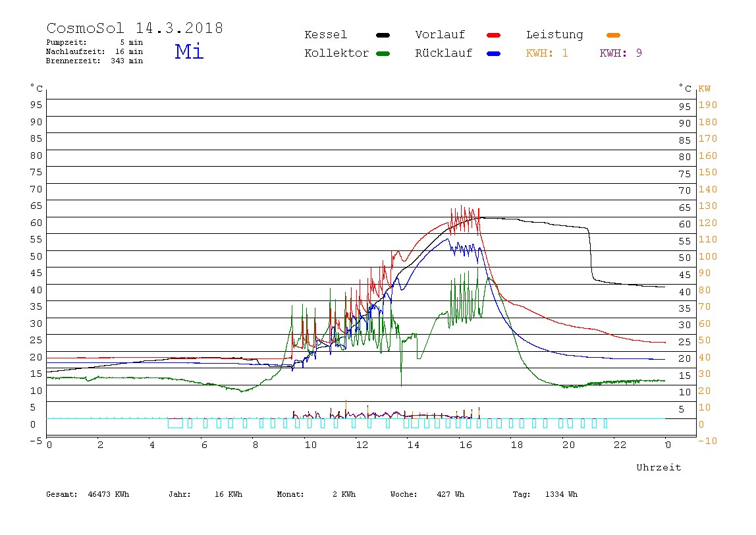Screen dimensions: 756x535
Task: Click the orange '180' KW axis value
Action: (x=708, y=122)
